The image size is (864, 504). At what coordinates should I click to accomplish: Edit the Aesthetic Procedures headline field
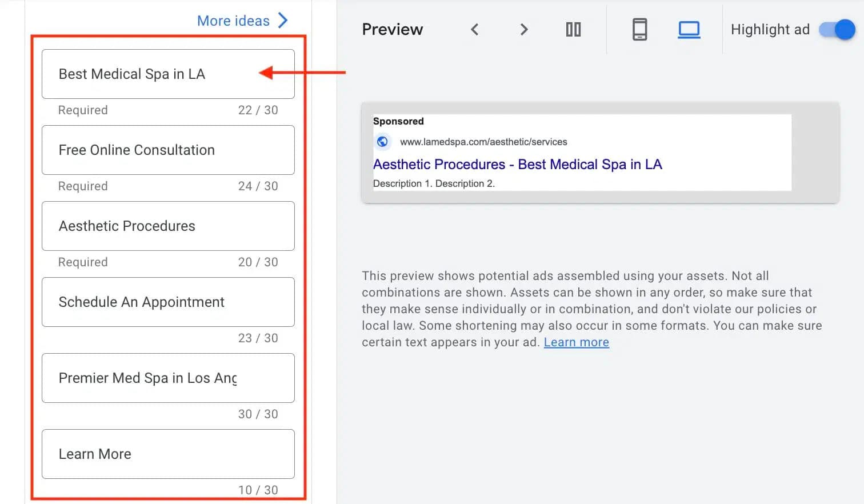168,226
